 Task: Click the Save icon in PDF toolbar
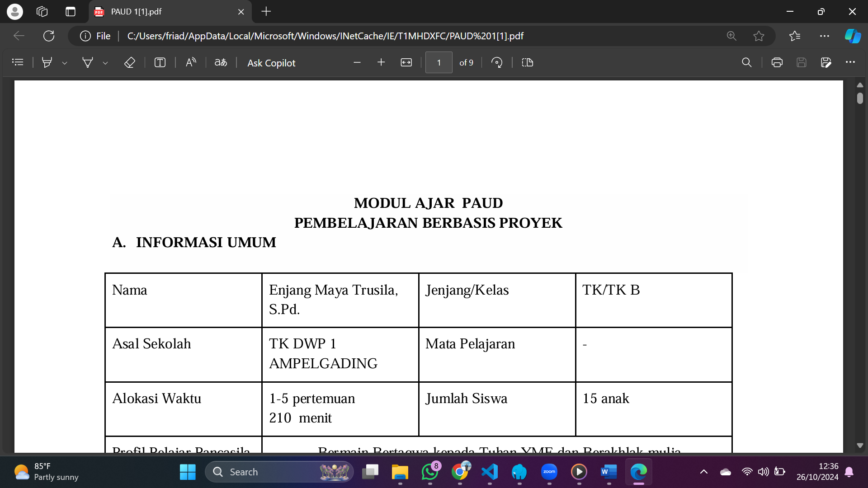click(802, 62)
